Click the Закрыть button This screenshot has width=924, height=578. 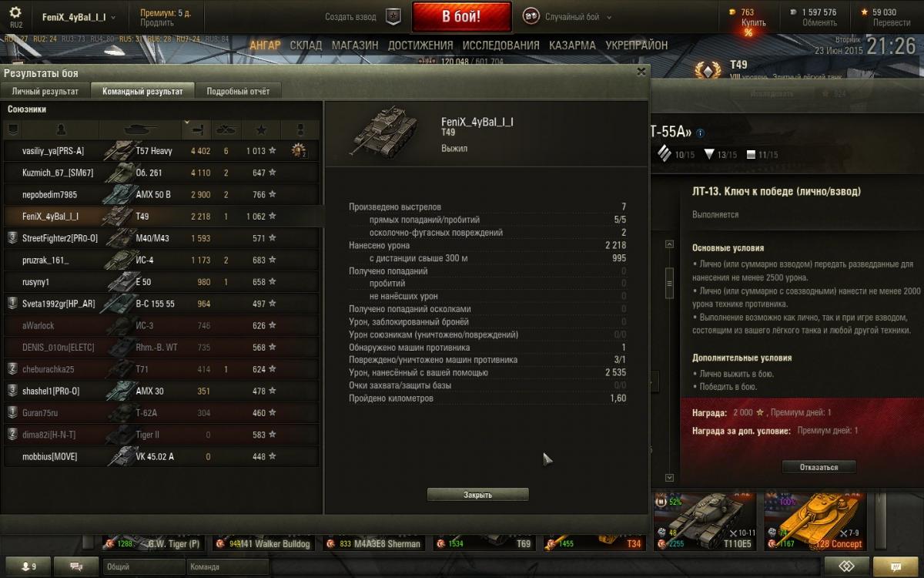pyautogui.click(x=477, y=495)
